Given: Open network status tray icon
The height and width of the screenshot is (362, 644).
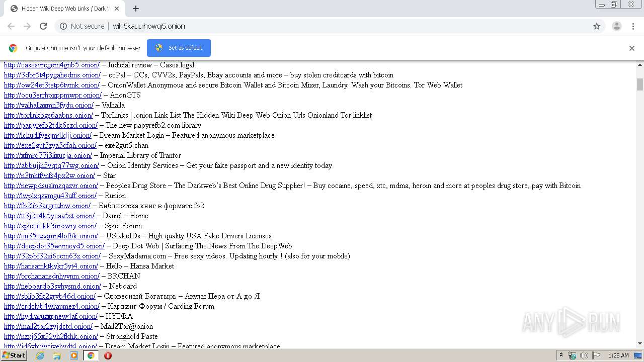Looking at the screenshot, I should (572, 355).
